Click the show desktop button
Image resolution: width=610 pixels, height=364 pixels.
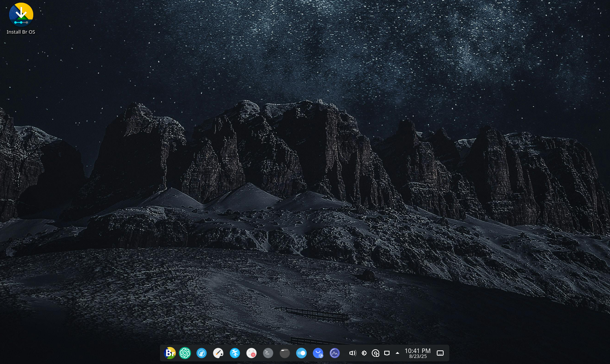coord(440,353)
